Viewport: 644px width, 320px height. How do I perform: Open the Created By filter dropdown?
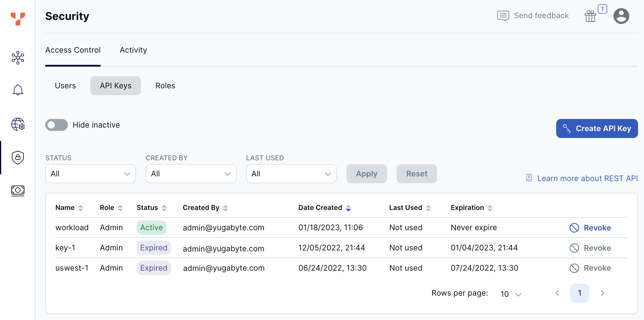(x=191, y=174)
